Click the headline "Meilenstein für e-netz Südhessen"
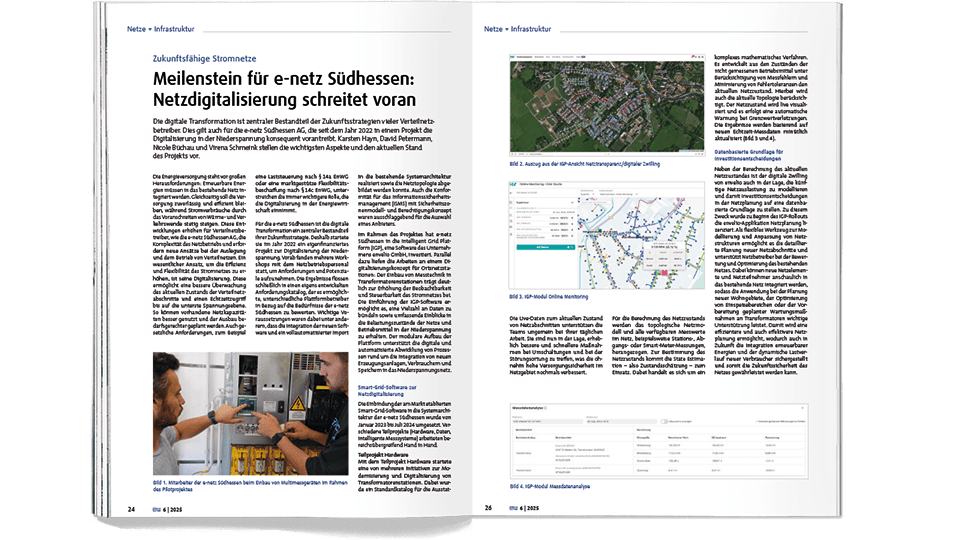960x540 pixels. (284, 79)
